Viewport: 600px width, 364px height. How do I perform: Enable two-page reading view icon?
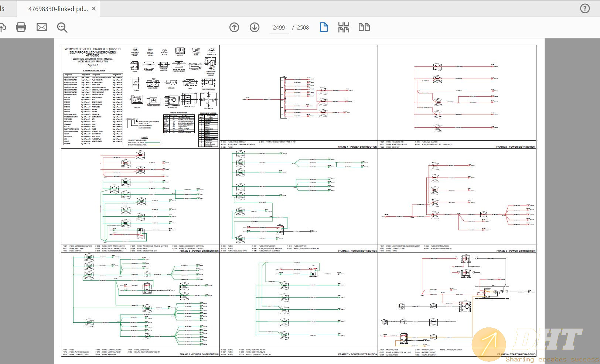364,27
